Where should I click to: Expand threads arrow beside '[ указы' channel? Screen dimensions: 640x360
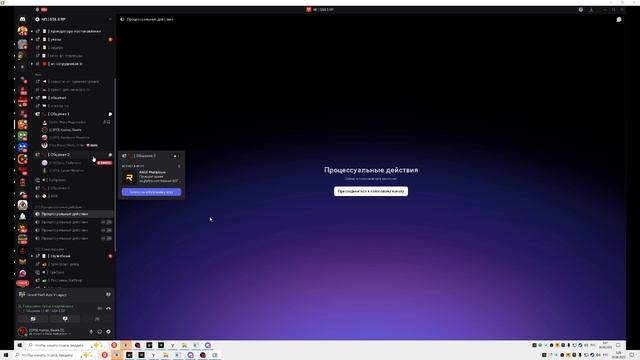(32, 39)
